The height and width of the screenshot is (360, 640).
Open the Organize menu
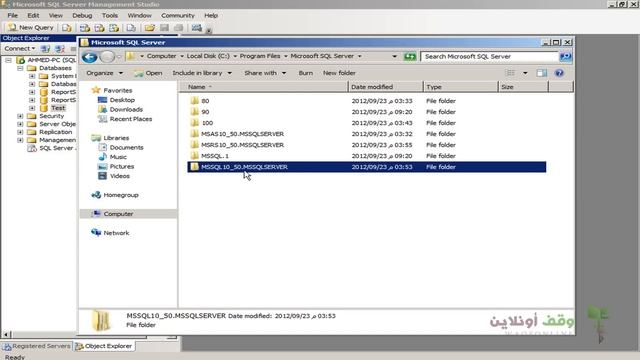pyautogui.click(x=104, y=73)
